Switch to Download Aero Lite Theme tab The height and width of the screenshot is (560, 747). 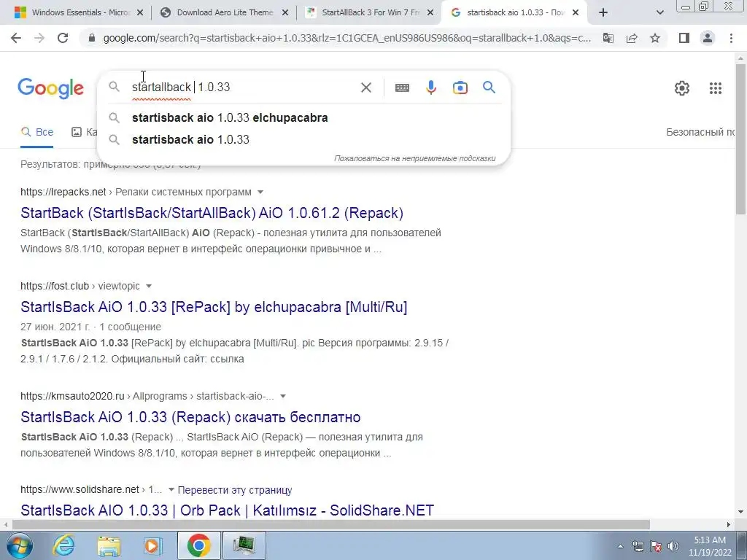click(225, 13)
